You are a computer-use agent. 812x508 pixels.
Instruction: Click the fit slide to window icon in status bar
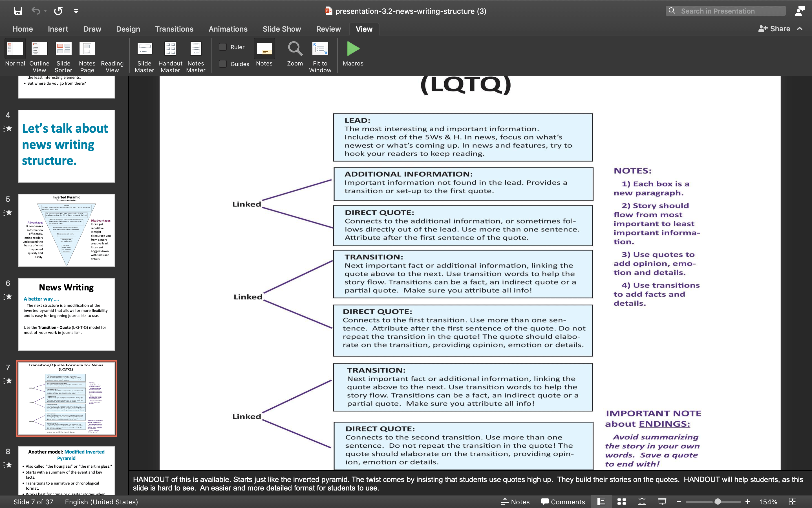793,502
